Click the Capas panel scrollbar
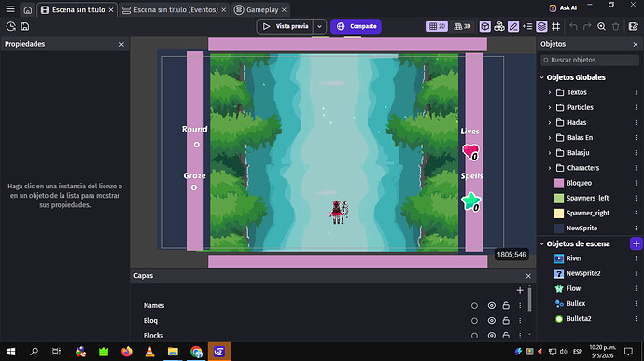This screenshot has width=644, height=361. point(529,299)
